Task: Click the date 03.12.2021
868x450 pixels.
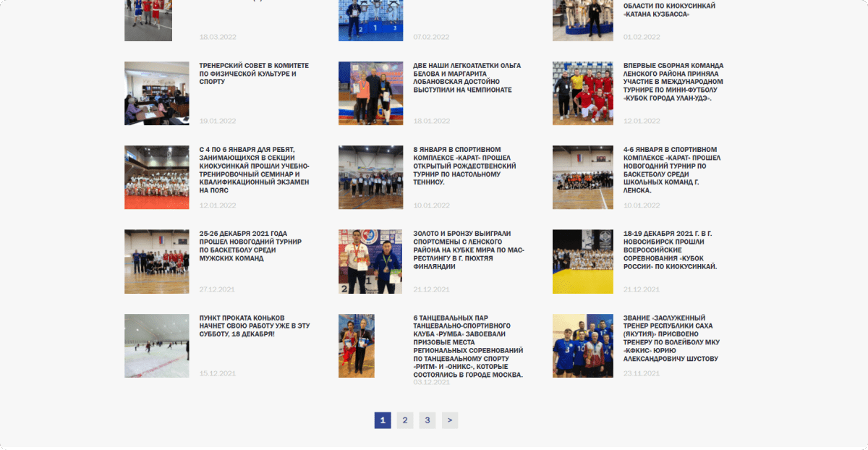Action: (x=431, y=382)
